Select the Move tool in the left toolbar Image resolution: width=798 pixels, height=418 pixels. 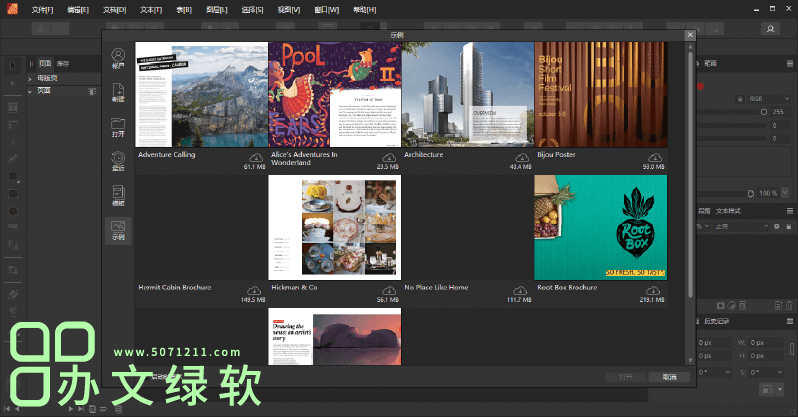[x=13, y=66]
